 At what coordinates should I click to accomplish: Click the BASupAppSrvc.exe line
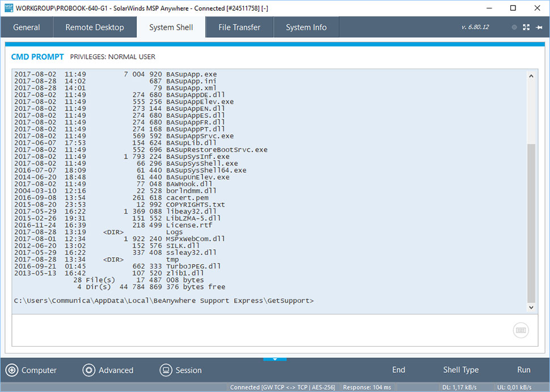124,136
